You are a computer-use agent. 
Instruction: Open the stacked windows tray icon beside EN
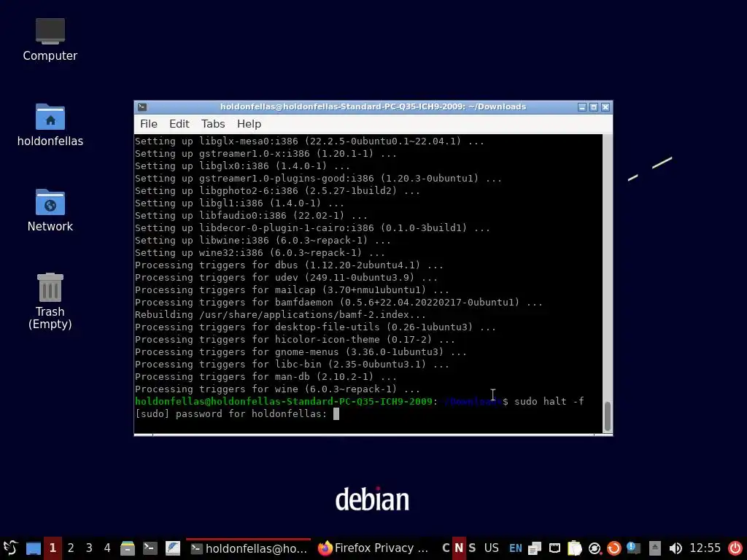coord(535,548)
